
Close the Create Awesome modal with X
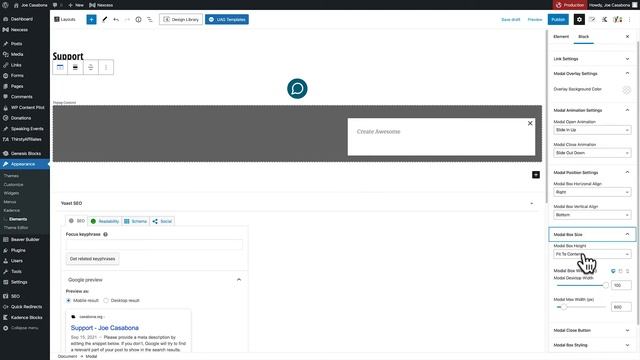(530, 123)
